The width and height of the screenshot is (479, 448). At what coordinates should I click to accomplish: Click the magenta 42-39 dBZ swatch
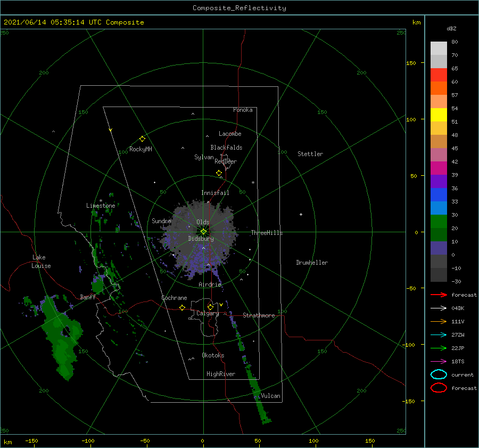click(439, 168)
